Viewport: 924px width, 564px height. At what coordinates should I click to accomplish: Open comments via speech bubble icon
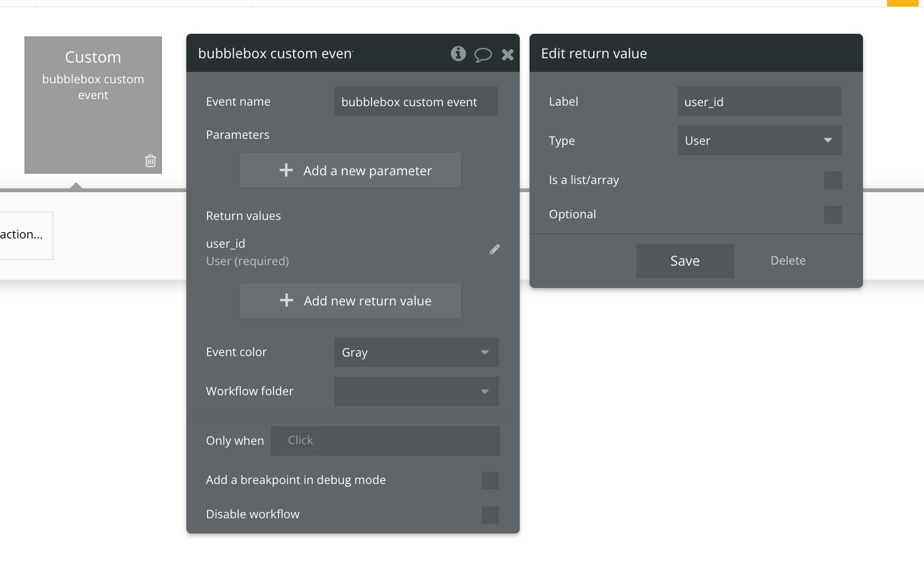point(483,54)
